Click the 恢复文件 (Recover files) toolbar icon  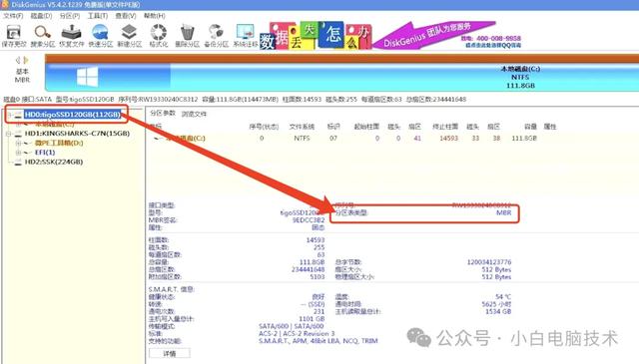click(71, 36)
